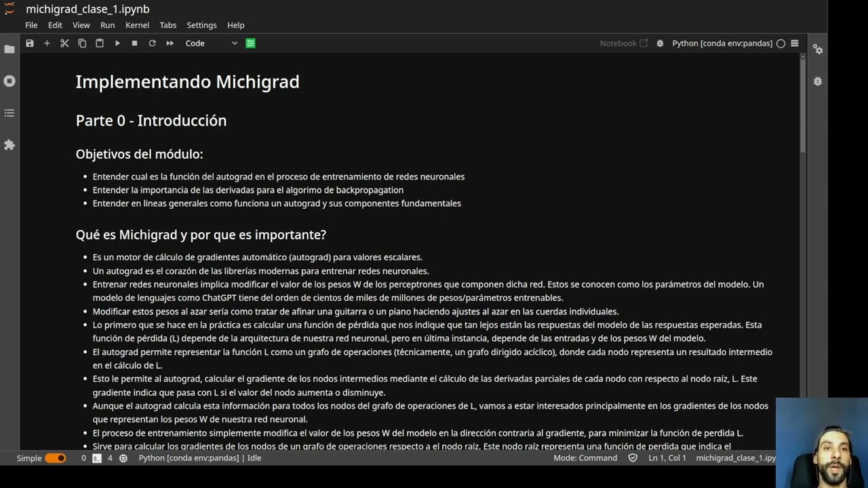Screen dimensions: 868x488
Task: Restart kernel and run all cells
Action: pos(170,43)
